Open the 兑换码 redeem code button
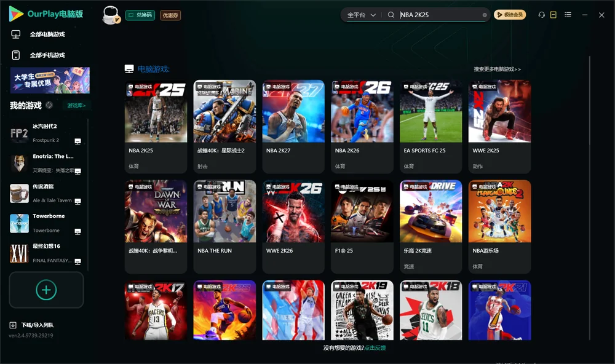Screen dimensions: 615x364 coord(140,15)
